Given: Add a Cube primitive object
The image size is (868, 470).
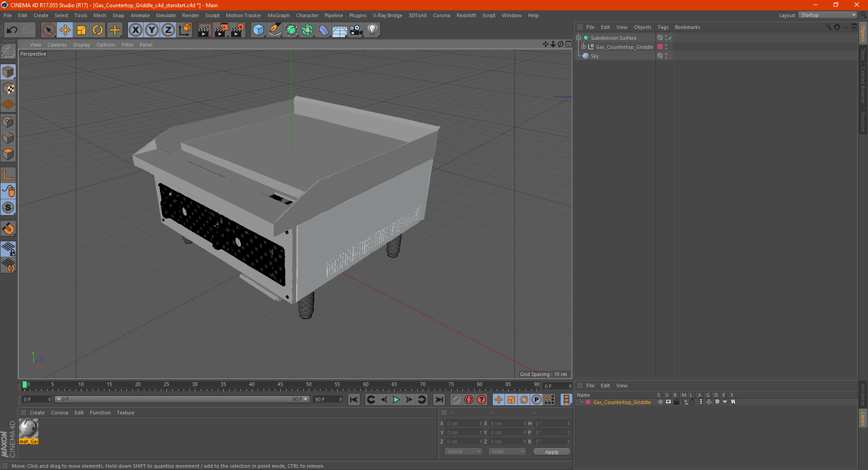Looking at the screenshot, I should pos(258,30).
